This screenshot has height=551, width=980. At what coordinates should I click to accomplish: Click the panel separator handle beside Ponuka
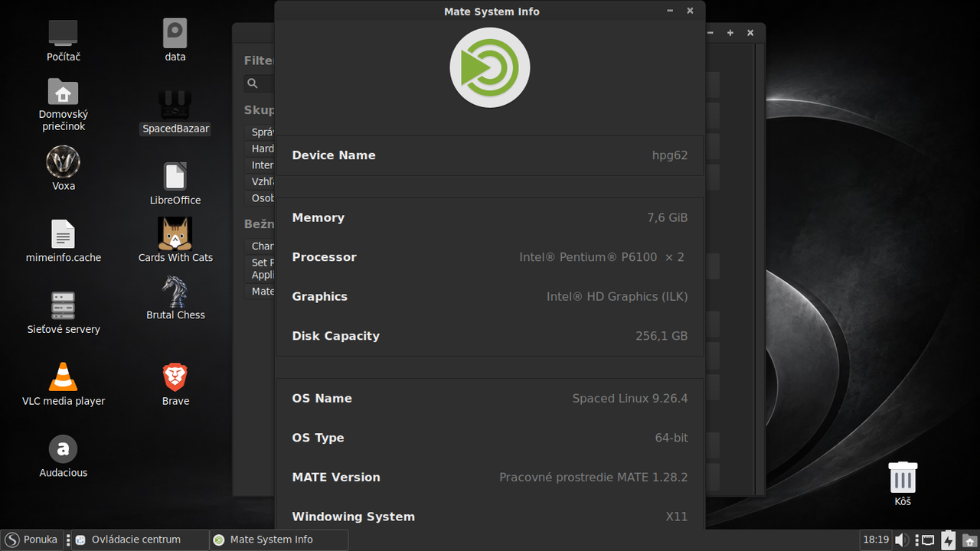click(68, 540)
